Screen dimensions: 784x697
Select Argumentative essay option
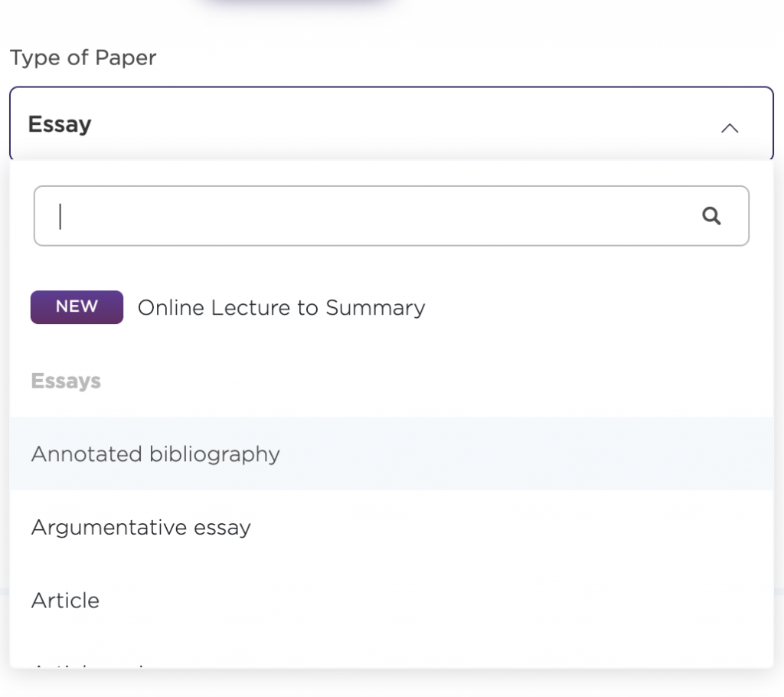click(x=391, y=527)
